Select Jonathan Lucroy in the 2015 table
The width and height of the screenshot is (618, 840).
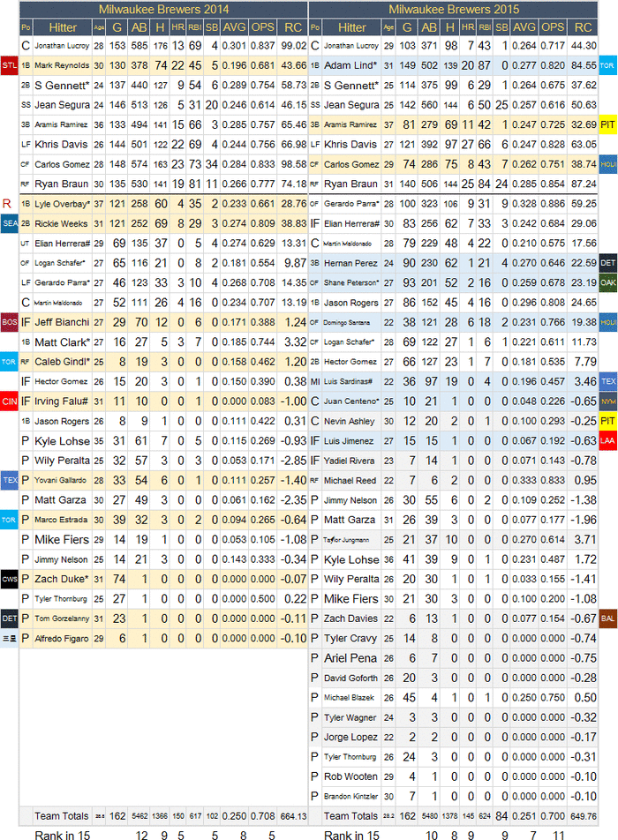pos(351,46)
